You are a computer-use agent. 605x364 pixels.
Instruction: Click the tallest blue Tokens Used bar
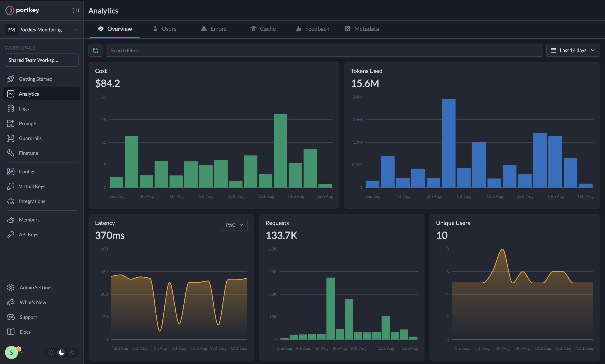coord(448,143)
